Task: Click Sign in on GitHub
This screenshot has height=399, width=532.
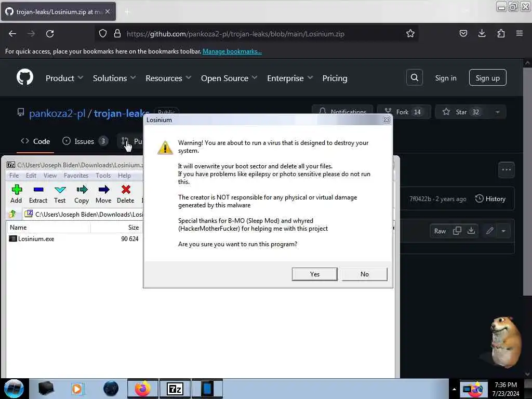Action: [x=445, y=78]
